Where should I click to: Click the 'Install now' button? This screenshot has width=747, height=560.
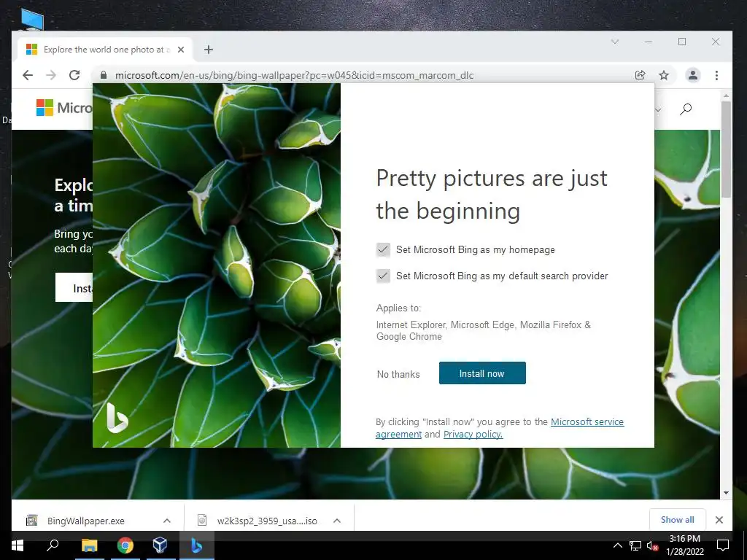pos(482,373)
